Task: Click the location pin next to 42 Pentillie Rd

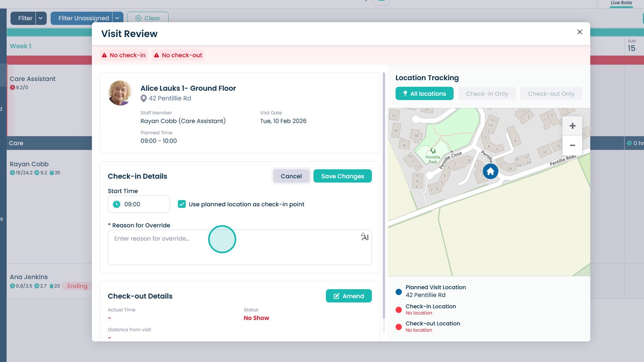Action: [144, 99]
